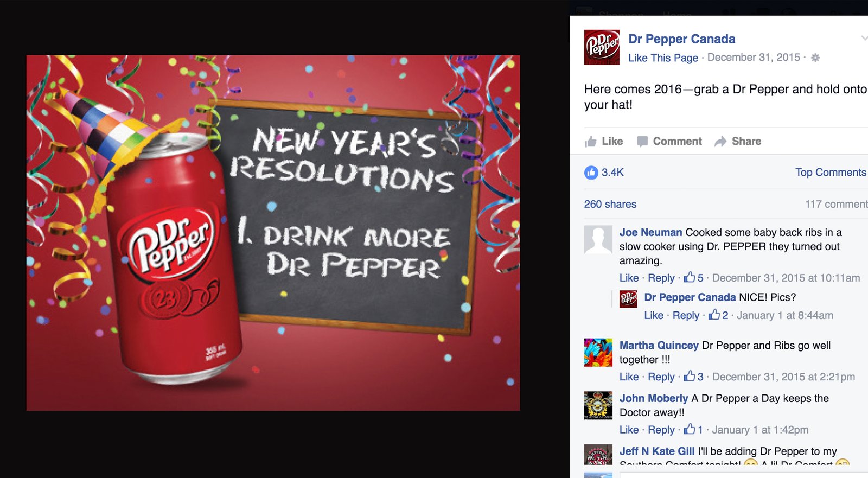Viewport: 868px width, 478px height.
Task: Click Martha Quincey's colorful profile avatar
Action: [x=598, y=353]
